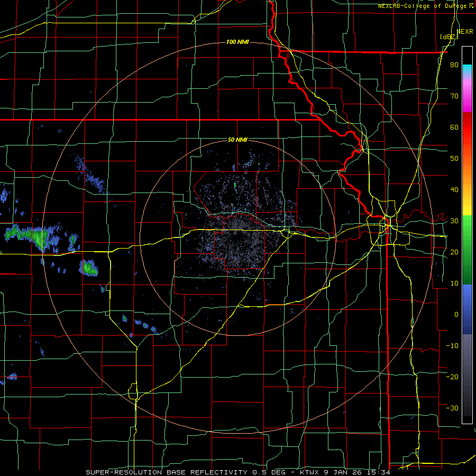Click the isolated green cell southwest of radar
The height and width of the screenshot is (476, 476).
click(89, 268)
